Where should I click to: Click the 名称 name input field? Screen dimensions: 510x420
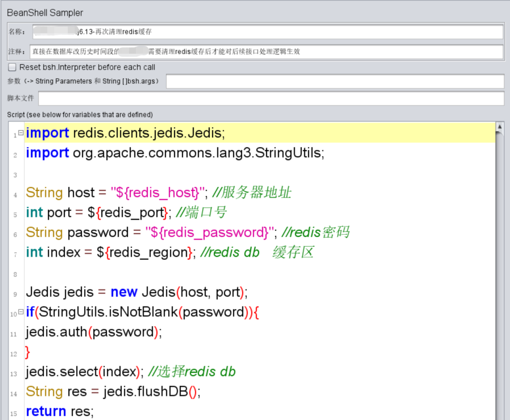(x=268, y=32)
